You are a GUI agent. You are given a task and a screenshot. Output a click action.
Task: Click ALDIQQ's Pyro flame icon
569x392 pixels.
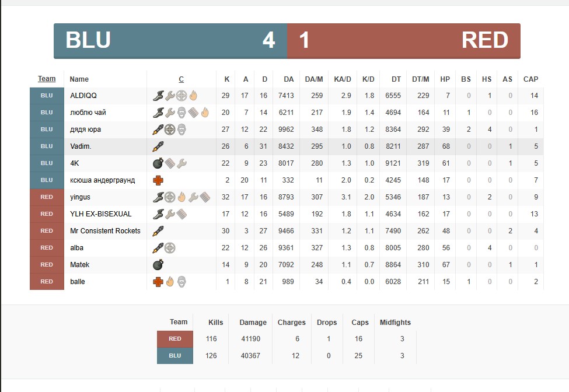point(193,96)
